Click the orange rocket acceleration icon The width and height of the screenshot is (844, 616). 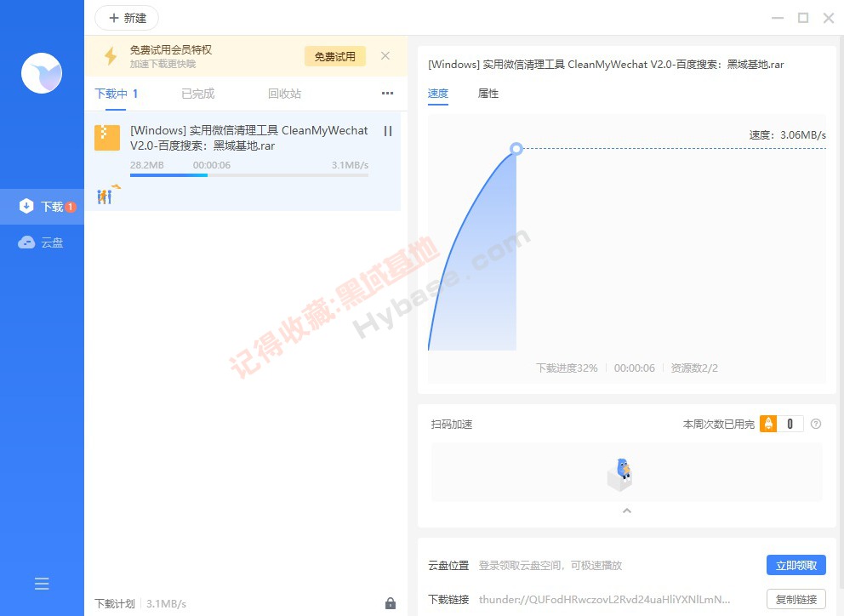point(768,424)
